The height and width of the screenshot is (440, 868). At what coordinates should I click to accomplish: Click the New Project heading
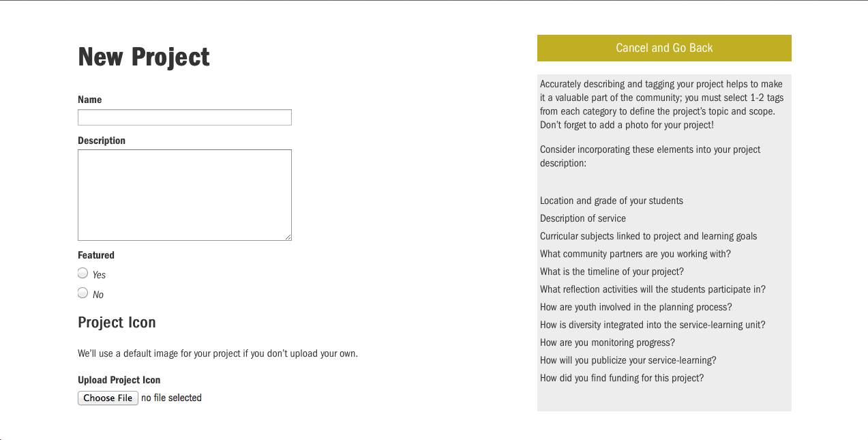click(x=144, y=57)
